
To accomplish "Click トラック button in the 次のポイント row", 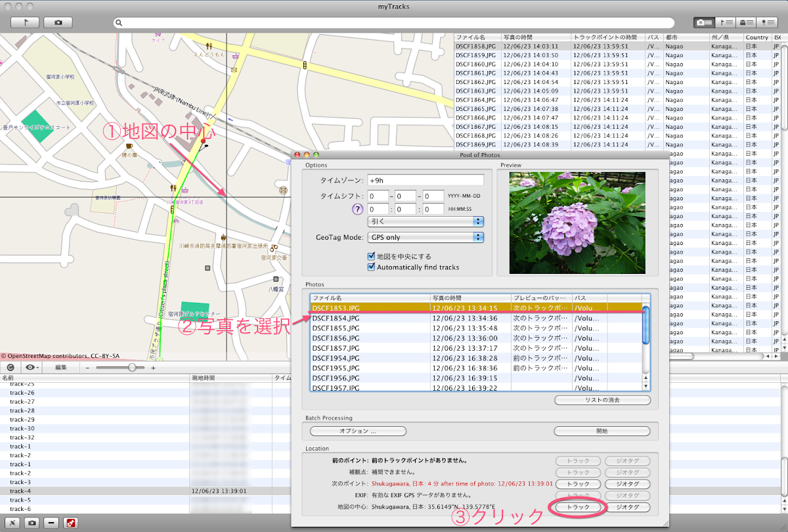I will pos(579,484).
